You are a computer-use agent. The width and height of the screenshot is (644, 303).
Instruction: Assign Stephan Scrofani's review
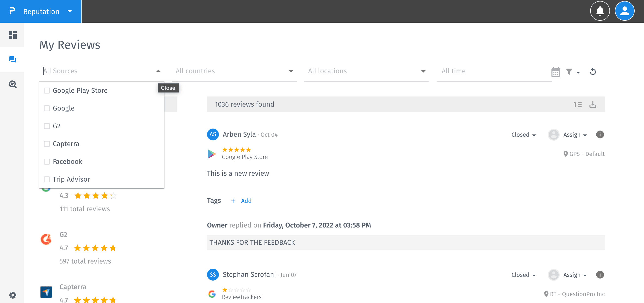click(574, 275)
